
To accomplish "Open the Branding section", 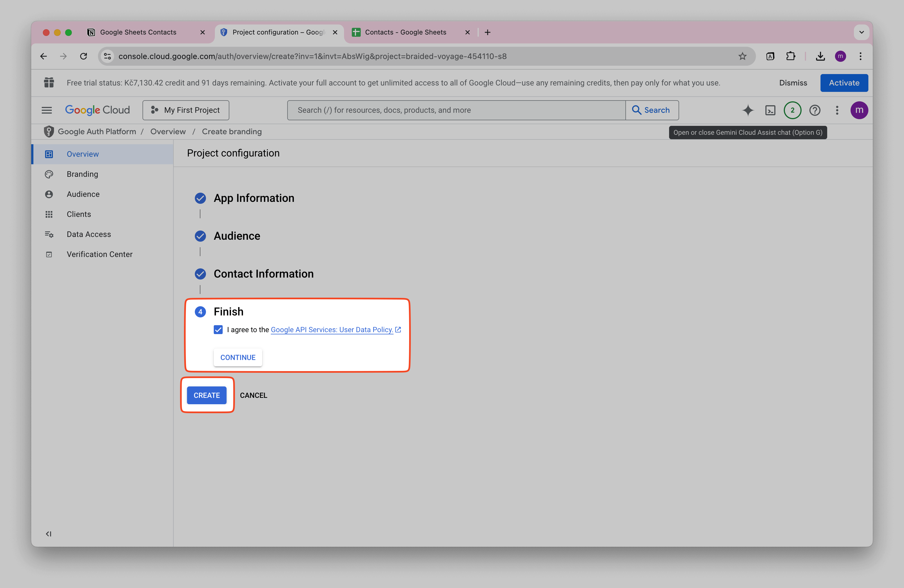I will pos(82,174).
